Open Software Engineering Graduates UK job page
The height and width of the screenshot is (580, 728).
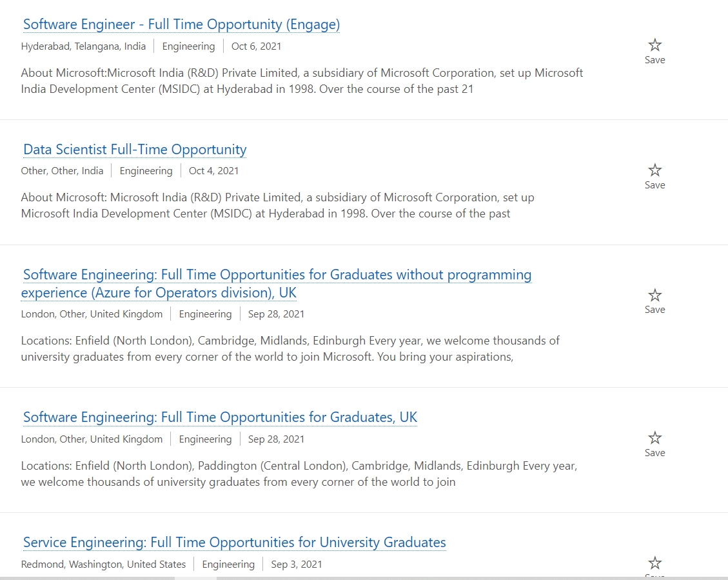point(220,417)
